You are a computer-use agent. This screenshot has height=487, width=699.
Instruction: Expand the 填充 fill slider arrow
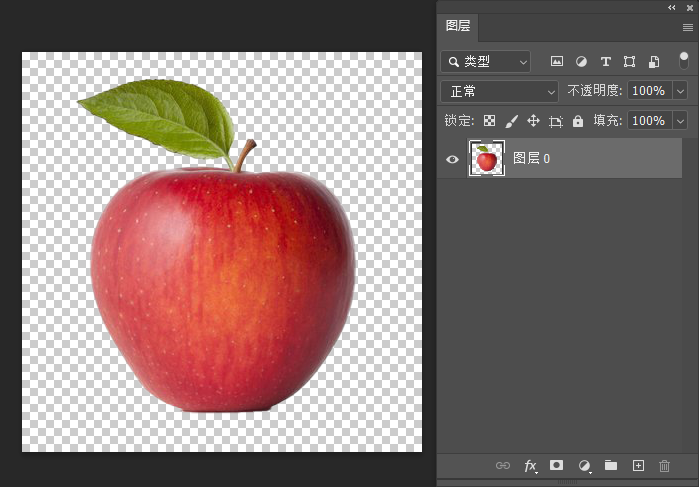pyautogui.click(x=680, y=121)
